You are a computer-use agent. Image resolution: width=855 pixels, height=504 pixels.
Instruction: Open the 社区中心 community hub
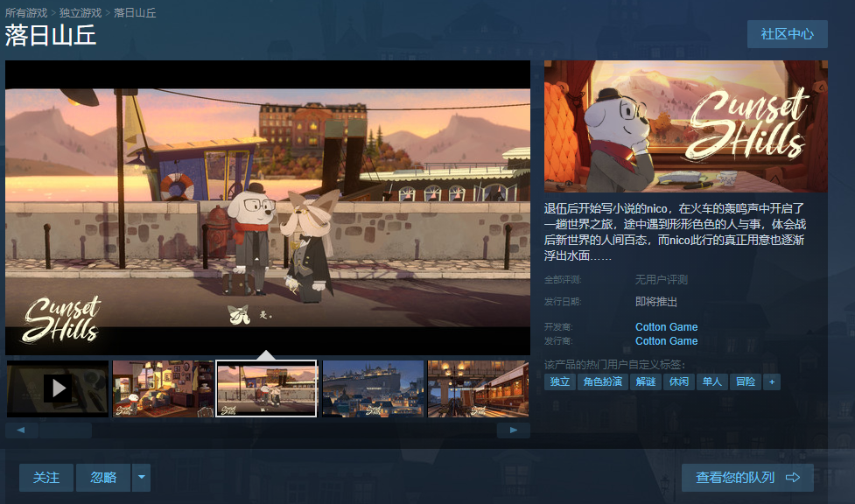point(788,34)
